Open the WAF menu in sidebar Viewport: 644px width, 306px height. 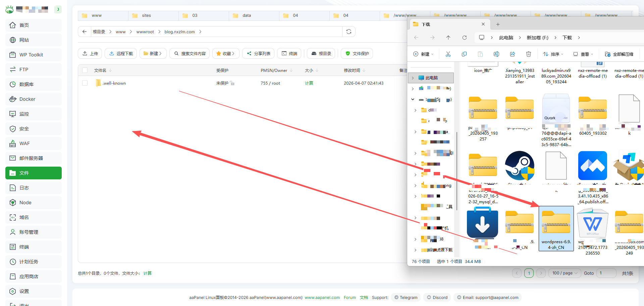(24, 143)
